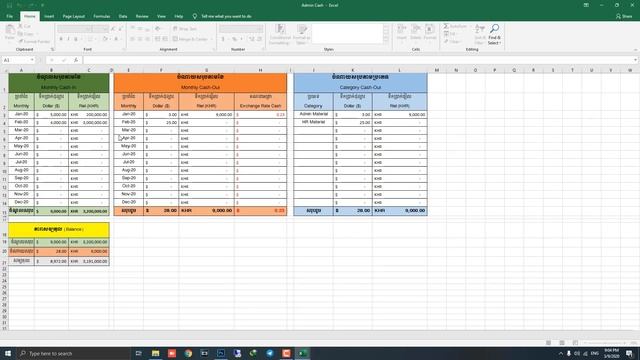Open the Windows Start menu
This screenshot has height=360, width=640.
coord(8,353)
